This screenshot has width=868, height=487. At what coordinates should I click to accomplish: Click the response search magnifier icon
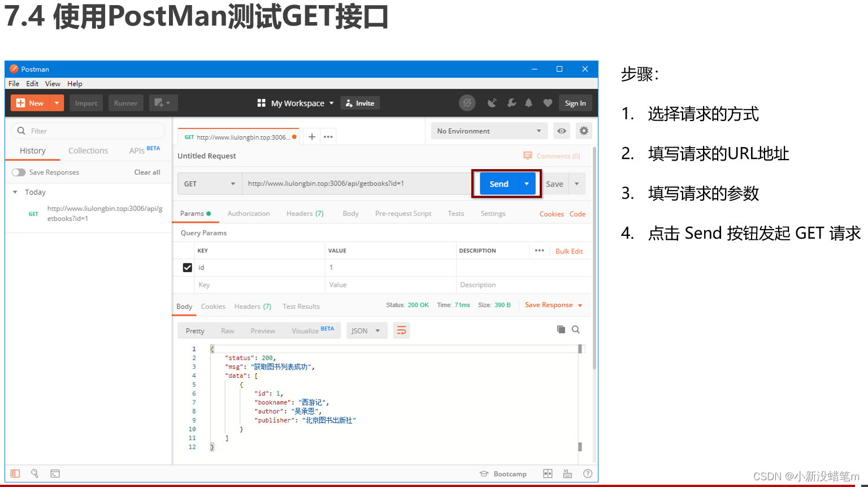click(576, 329)
